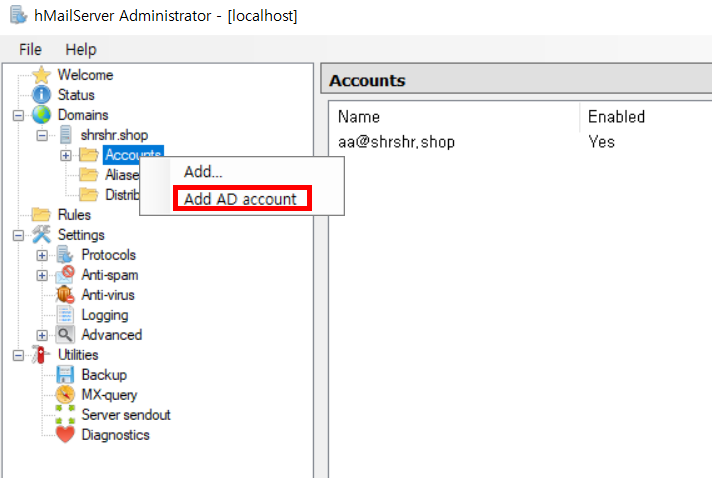Click the Server sendout arrows icon
The image size is (712, 478).
[x=65, y=414]
